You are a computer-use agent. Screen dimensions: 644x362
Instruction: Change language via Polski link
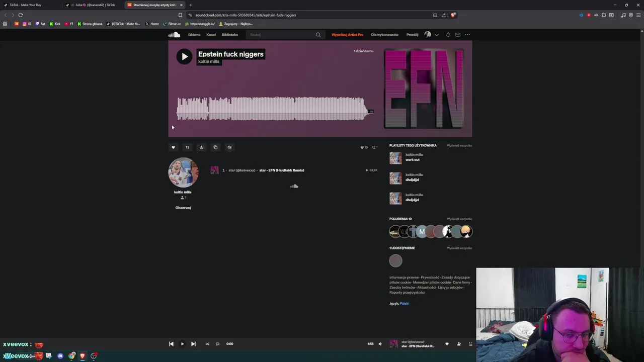[405, 304]
